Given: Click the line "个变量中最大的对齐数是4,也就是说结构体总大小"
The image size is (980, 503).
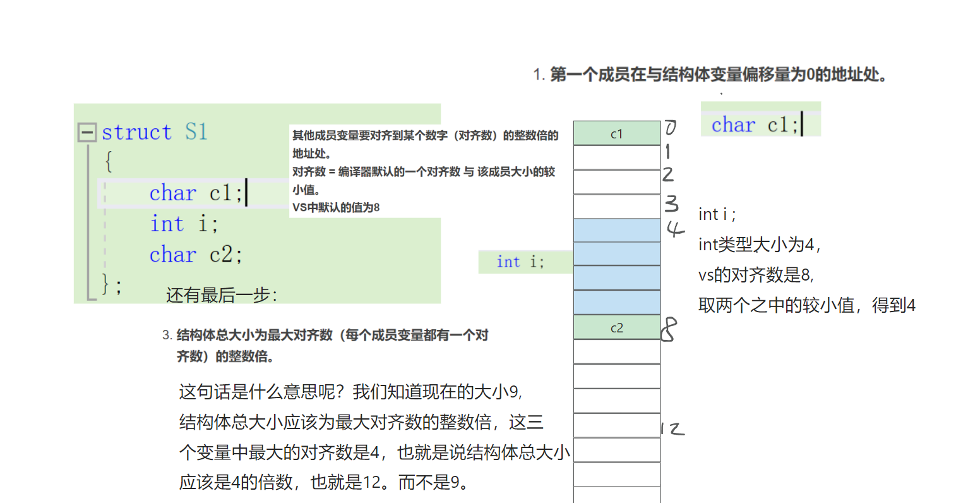Looking at the screenshot, I should coord(375,452).
